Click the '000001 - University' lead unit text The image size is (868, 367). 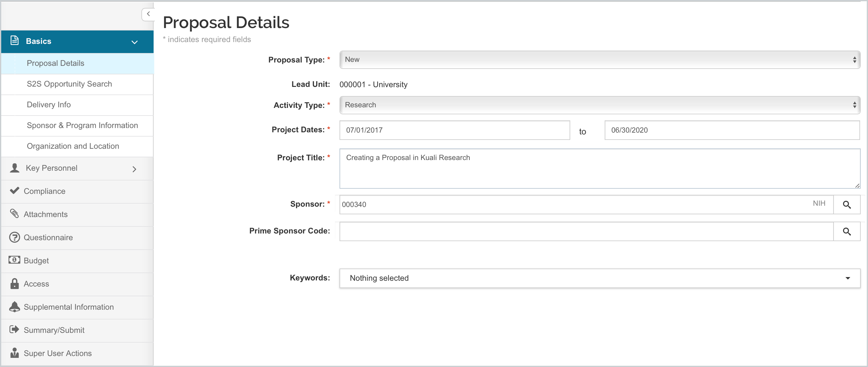coord(373,84)
